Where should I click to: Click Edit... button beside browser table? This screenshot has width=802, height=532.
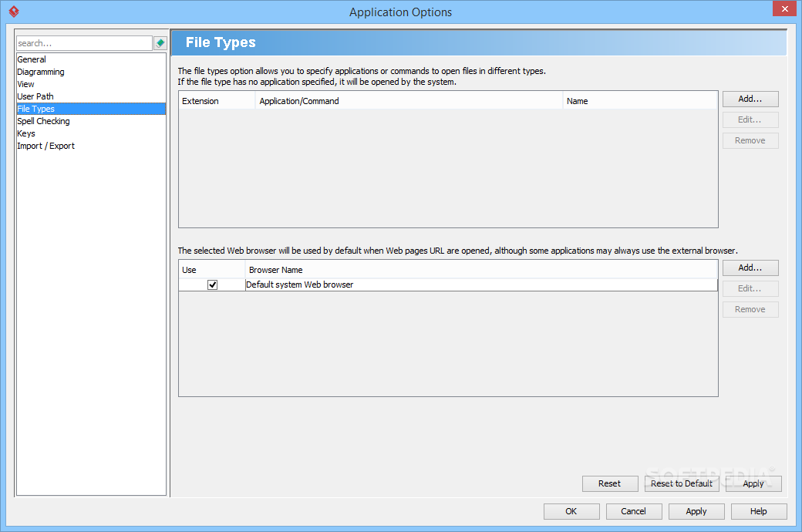[x=750, y=288]
